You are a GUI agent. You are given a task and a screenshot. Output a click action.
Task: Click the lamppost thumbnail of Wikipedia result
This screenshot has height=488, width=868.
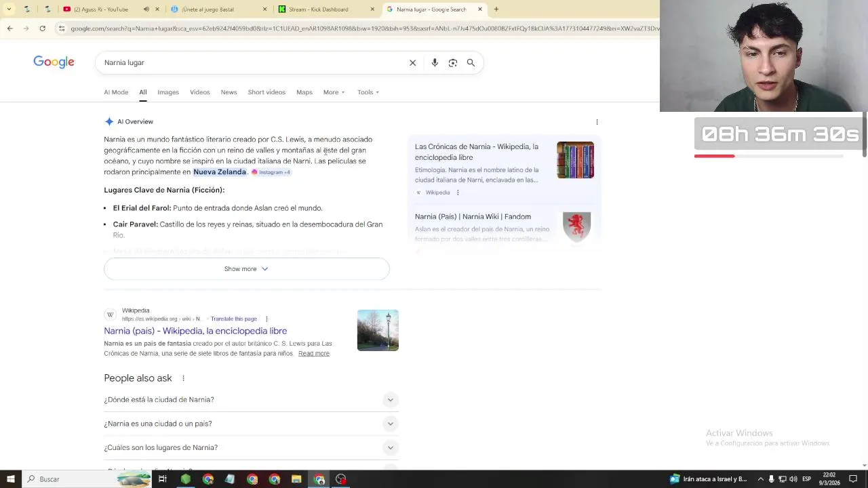pos(378,330)
